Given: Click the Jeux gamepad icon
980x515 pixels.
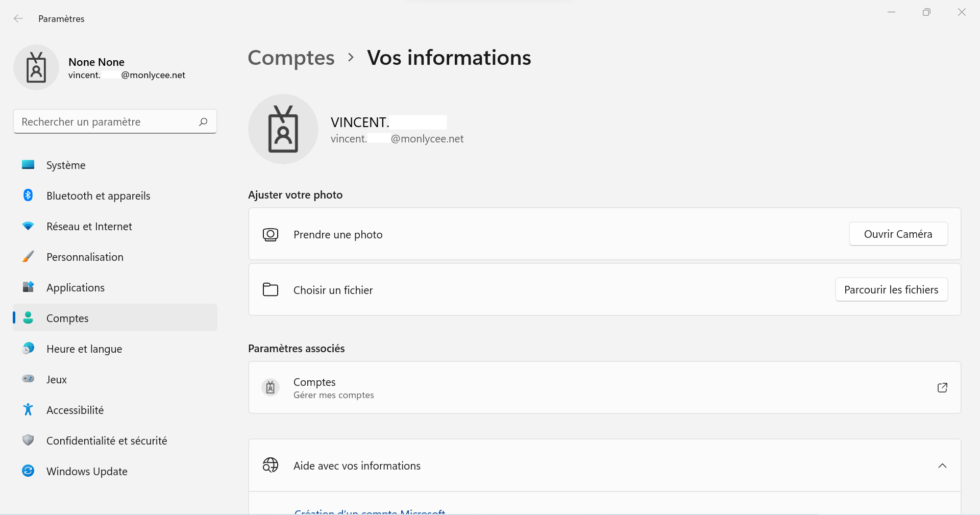Looking at the screenshot, I should pos(28,379).
